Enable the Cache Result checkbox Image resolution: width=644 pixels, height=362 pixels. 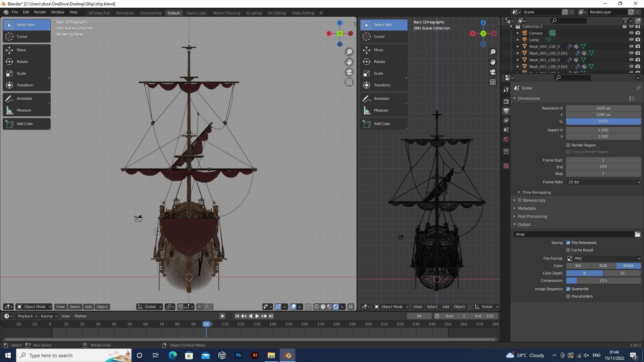pyautogui.click(x=568, y=250)
